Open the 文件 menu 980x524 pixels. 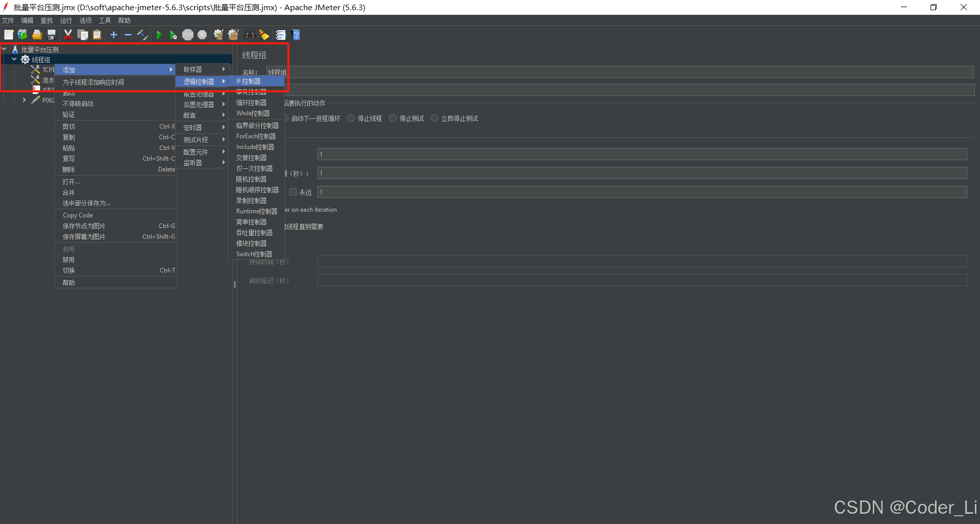pos(8,20)
